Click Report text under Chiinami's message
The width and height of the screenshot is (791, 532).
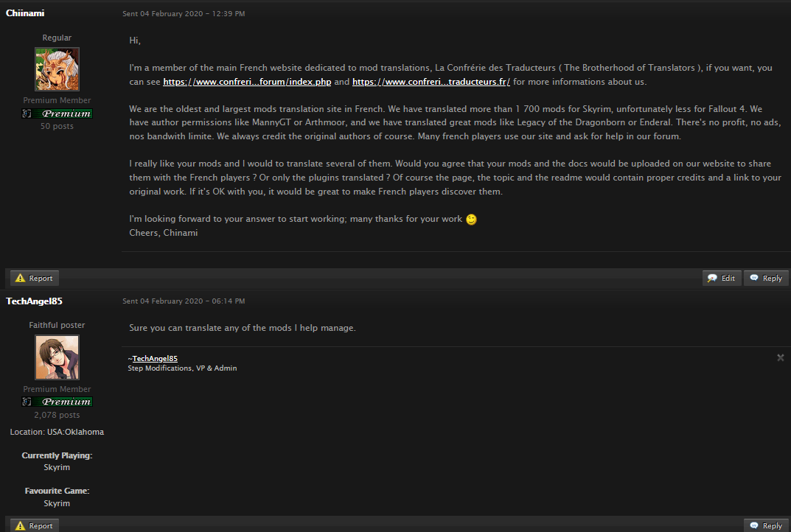(x=41, y=278)
